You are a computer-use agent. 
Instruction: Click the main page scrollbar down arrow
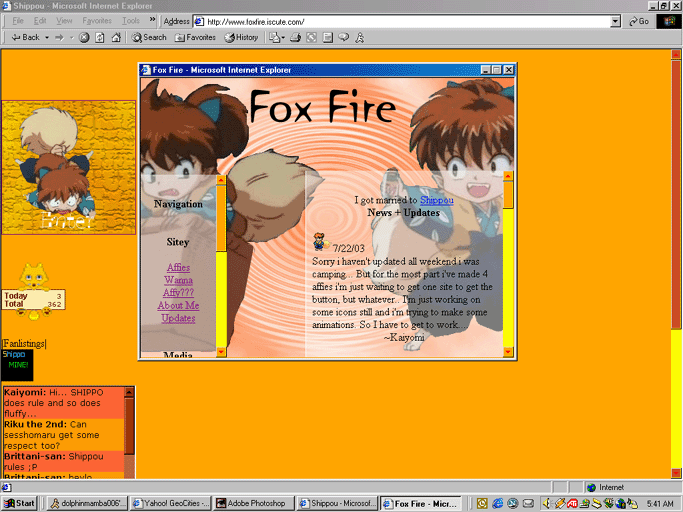[x=676, y=473]
